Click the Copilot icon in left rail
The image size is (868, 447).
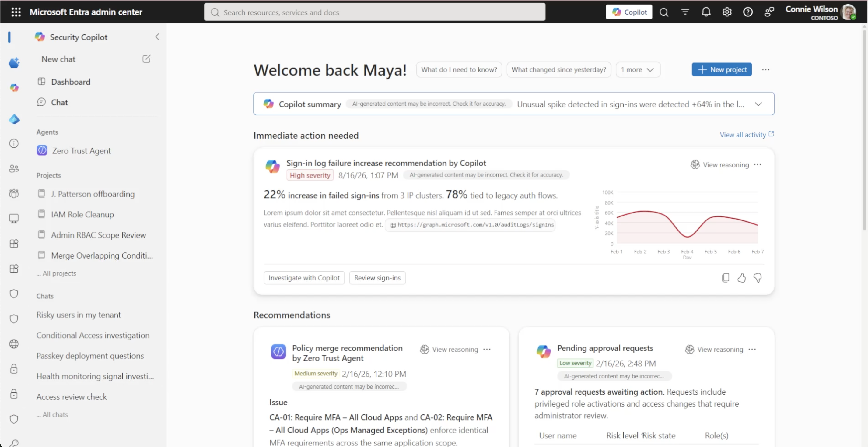point(14,88)
